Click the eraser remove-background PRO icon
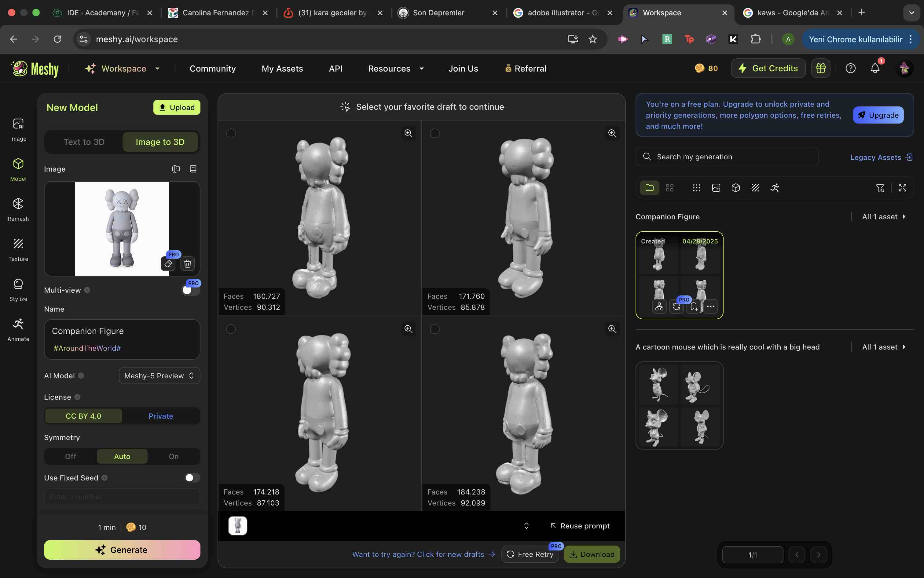Image resolution: width=924 pixels, height=578 pixels. pyautogui.click(x=168, y=263)
